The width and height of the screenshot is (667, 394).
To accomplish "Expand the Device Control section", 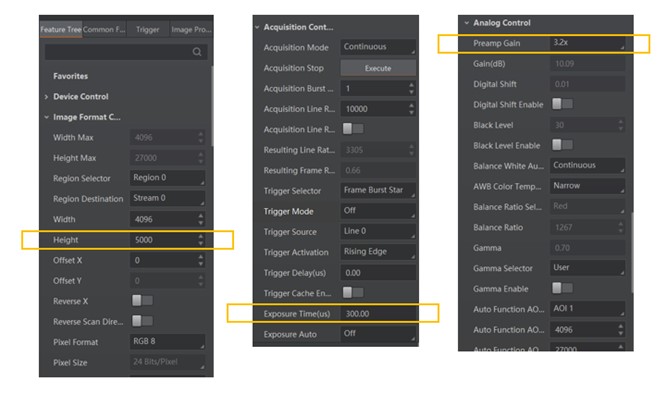I will coord(46,97).
